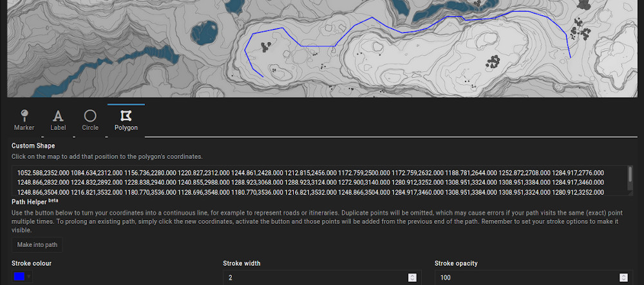Select the Label letter icon
644x285 pixels.
59,116
